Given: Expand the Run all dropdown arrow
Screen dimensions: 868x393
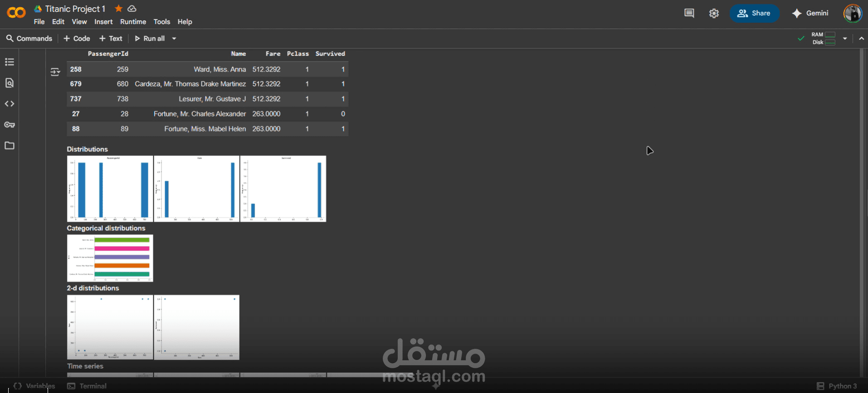Looking at the screenshot, I should point(174,39).
